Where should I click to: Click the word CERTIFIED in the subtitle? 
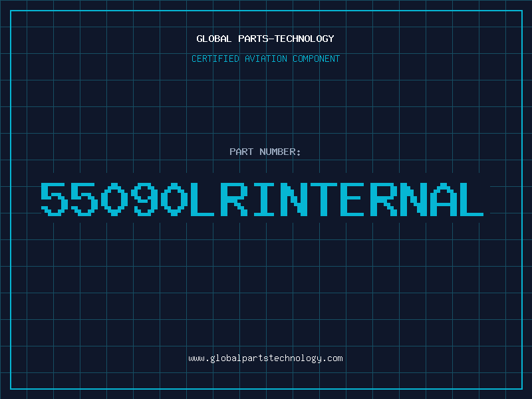click(x=215, y=59)
